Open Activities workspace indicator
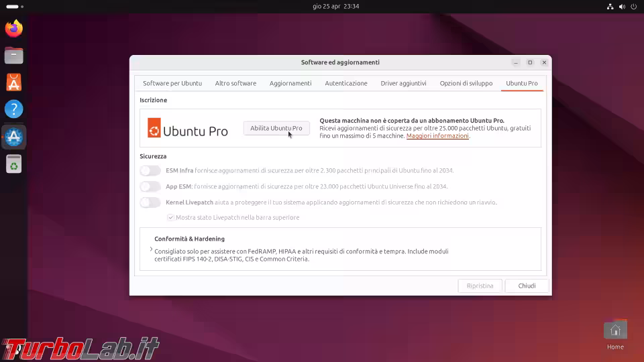Screen dimensions: 644x362 (x=15, y=7)
